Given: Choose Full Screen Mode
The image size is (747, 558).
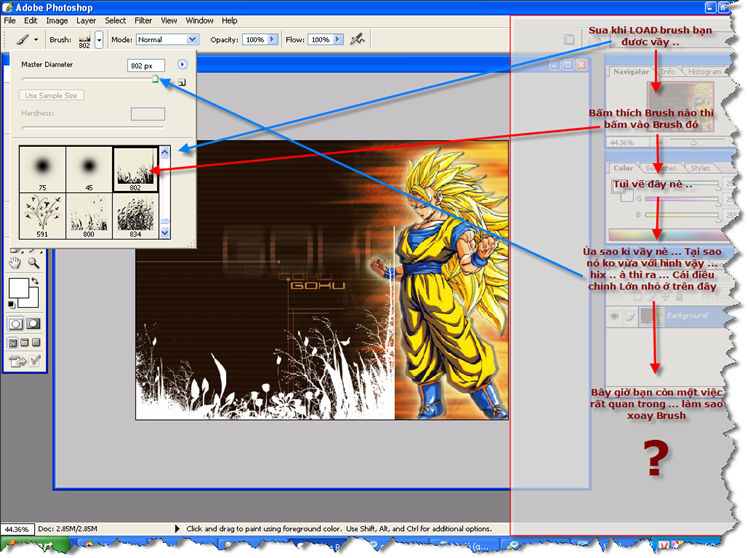Looking at the screenshot, I should (x=36, y=343).
